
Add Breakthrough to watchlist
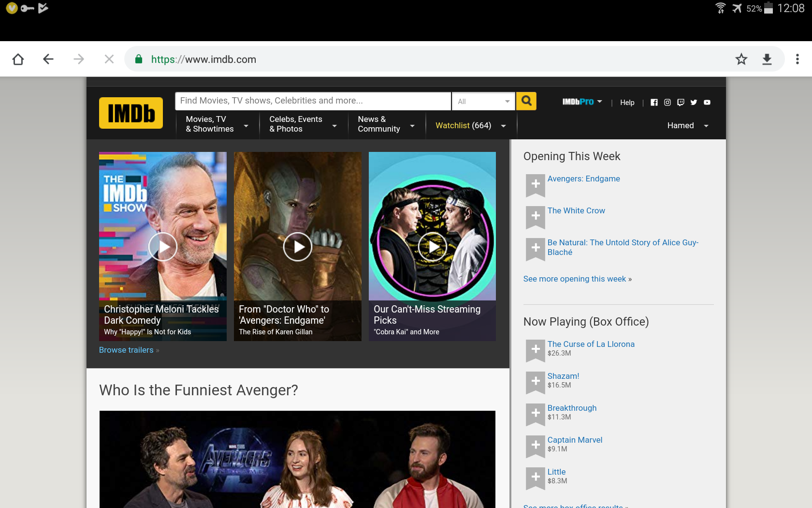pos(536,415)
